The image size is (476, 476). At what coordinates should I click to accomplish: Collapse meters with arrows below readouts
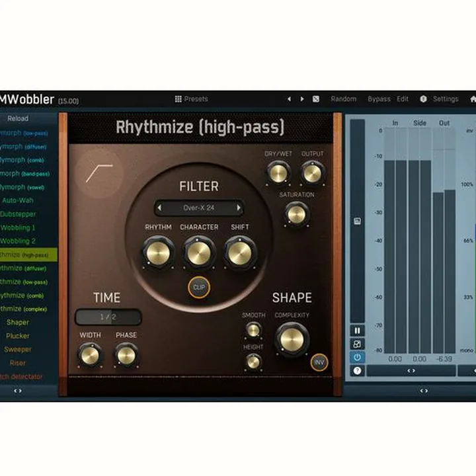click(x=411, y=371)
